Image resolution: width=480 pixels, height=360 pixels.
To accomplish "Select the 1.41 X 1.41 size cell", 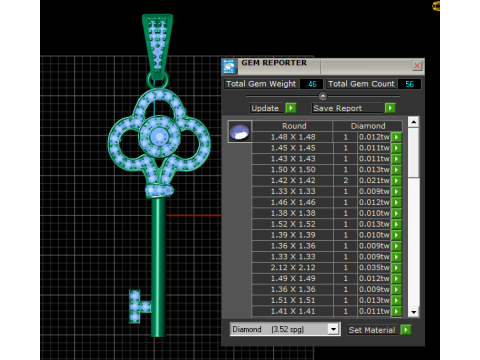I will point(293,311).
